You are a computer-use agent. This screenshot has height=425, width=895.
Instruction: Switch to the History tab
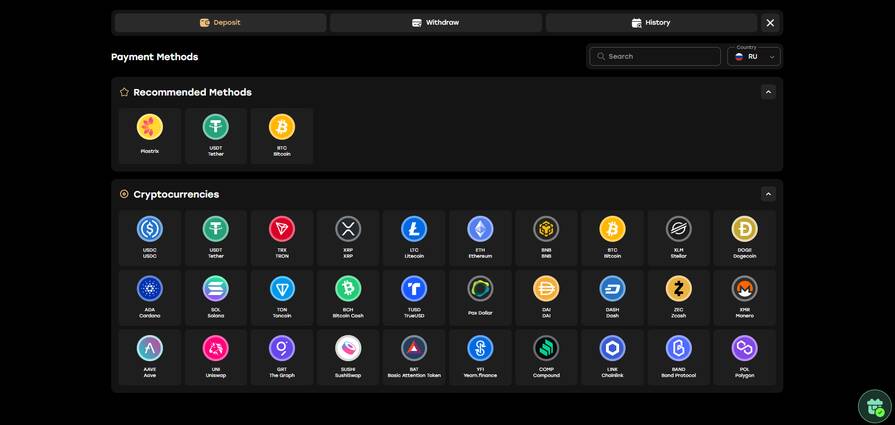pos(651,23)
